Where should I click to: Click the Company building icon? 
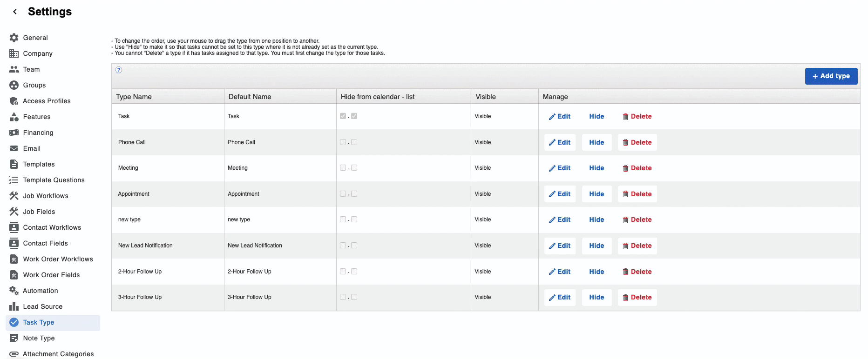point(14,53)
